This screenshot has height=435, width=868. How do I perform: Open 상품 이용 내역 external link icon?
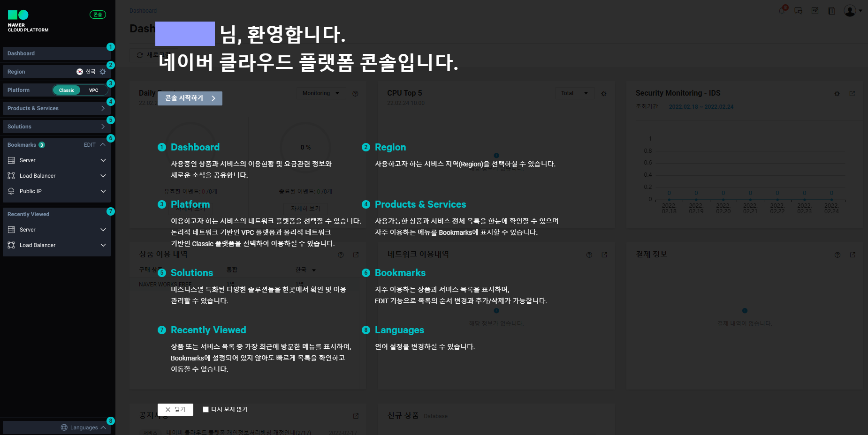pos(356,255)
